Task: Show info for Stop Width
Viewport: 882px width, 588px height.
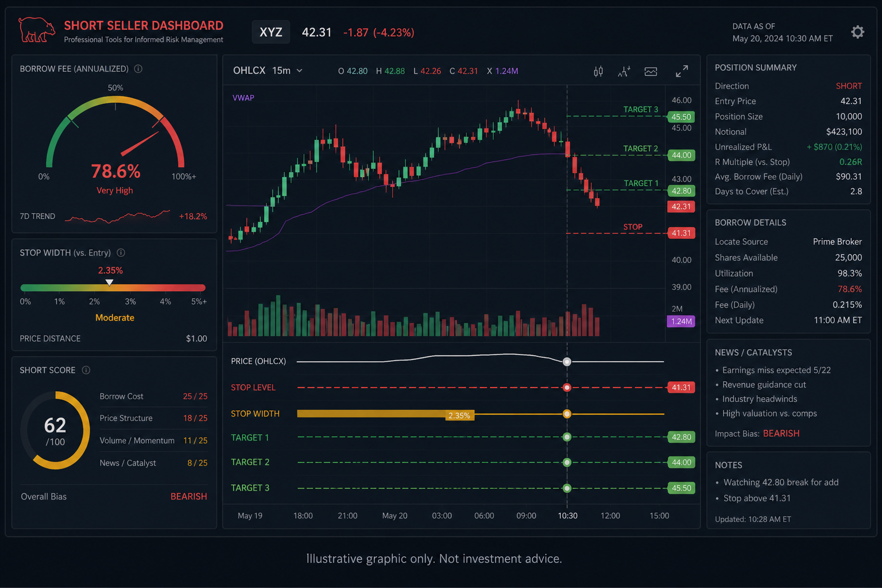Action: click(121, 253)
